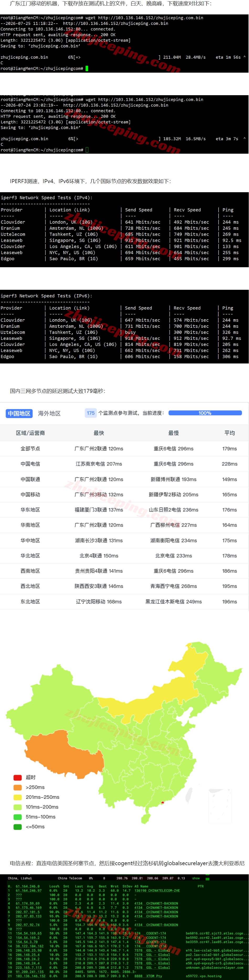Click the 'iperf3 Network Speed Tests (IPv4):' heading
The width and height of the screenshot is (249, 980).
[46, 197]
